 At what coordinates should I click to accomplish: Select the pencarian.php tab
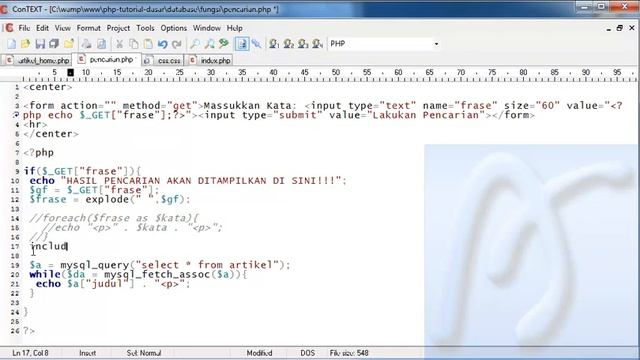click(106, 60)
